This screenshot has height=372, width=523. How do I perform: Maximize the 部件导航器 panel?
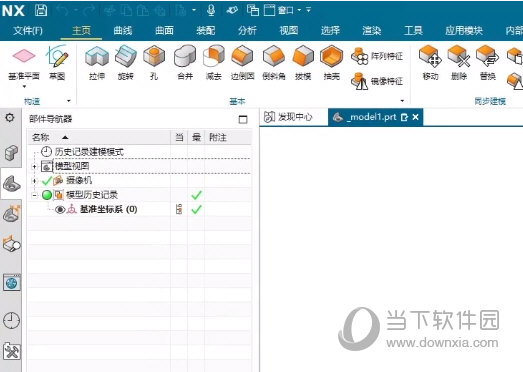243,119
